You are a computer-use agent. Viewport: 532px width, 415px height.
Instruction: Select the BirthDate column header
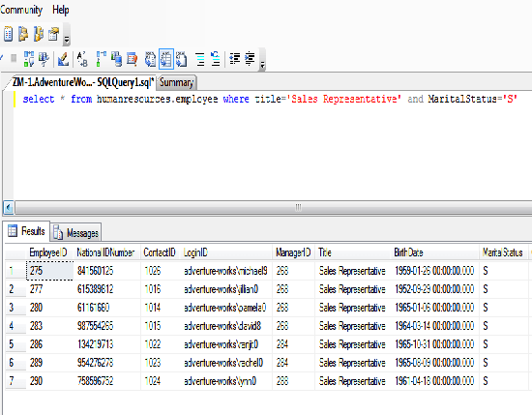pyautogui.click(x=434, y=252)
